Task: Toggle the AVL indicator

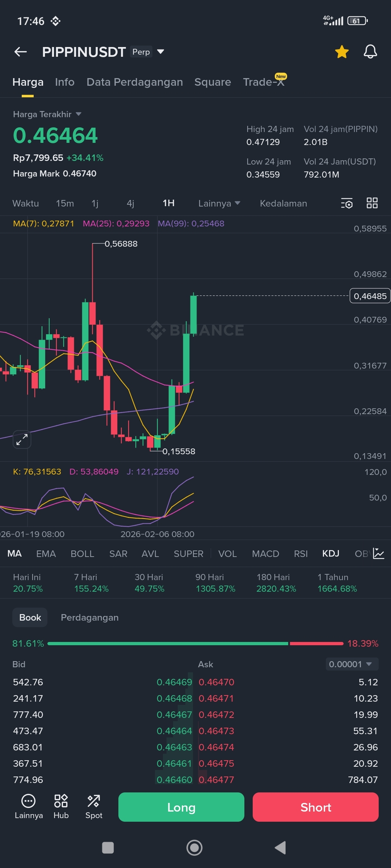Action: pos(150,554)
